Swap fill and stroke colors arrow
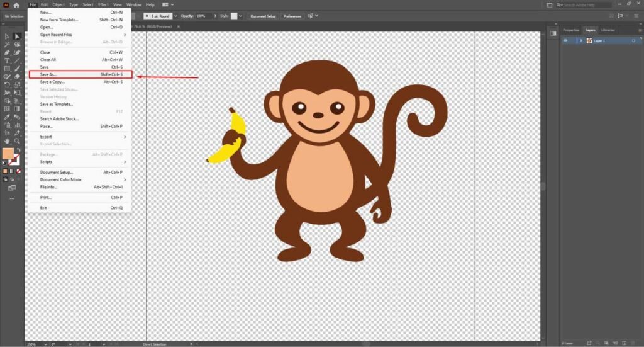Image resolution: width=644 pixels, height=347 pixels. pyautogui.click(x=18, y=150)
